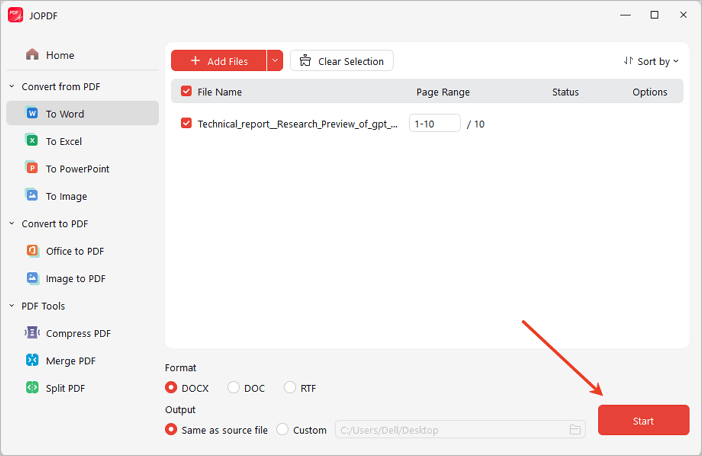Click the JOPDF app logo icon
This screenshot has width=702, height=456.
pos(15,15)
